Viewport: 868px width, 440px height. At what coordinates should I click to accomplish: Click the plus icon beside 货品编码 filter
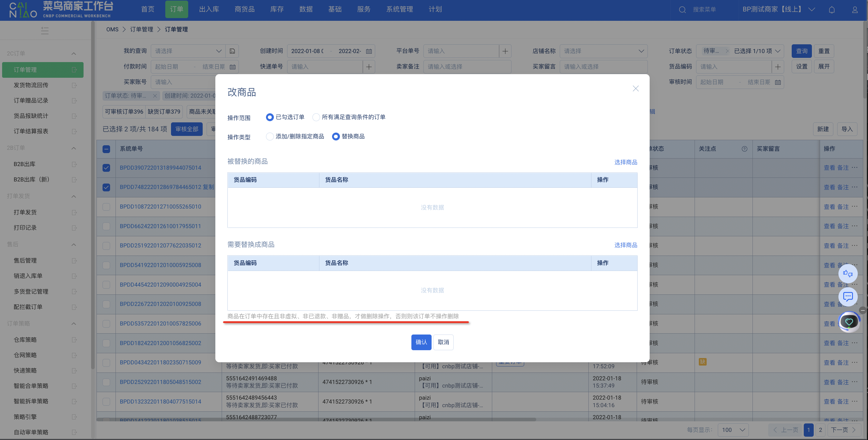778,67
